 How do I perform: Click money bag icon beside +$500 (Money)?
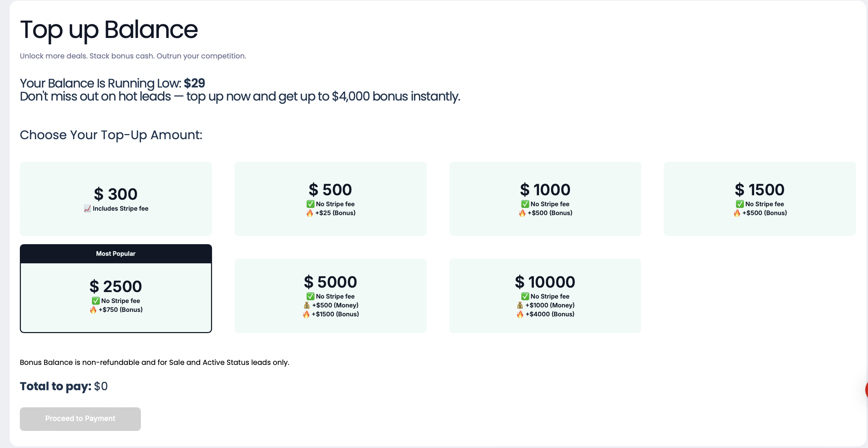click(x=306, y=305)
